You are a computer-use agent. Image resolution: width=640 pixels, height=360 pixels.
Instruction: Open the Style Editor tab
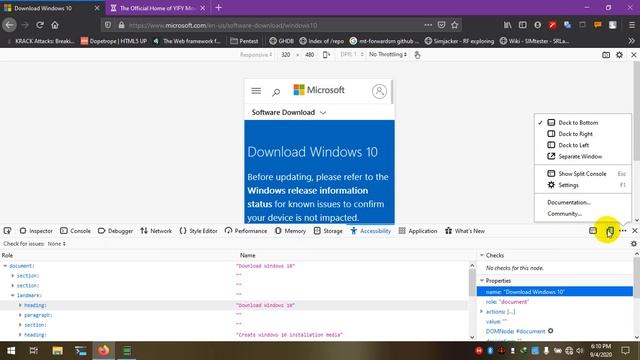[x=198, y=231]
